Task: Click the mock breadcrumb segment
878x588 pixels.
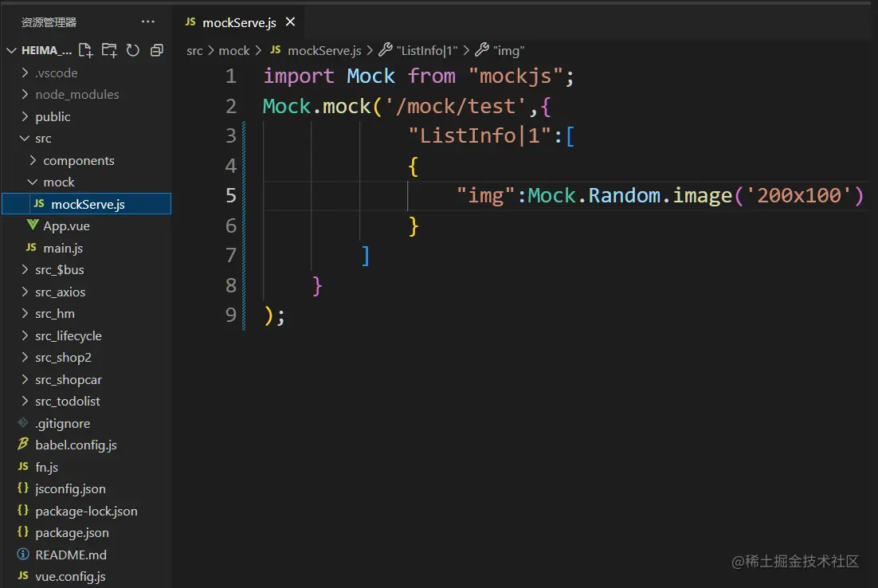Action: tap(234, 51)
